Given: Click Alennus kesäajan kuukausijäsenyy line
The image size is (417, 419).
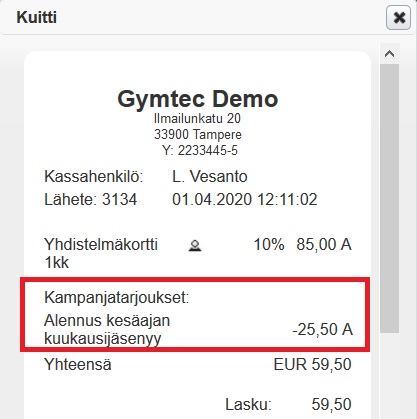Looking at the screenshot, I should coord(107,329).
